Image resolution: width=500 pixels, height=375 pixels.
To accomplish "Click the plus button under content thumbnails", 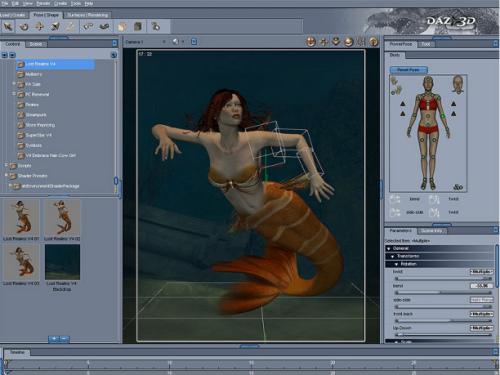I will click(54, 339).
